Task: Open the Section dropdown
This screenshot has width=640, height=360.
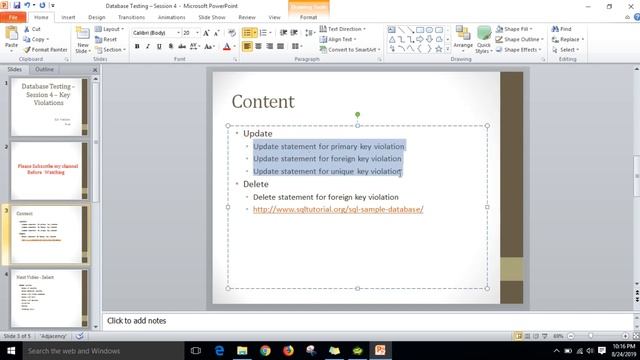Action: coord(110,49)
